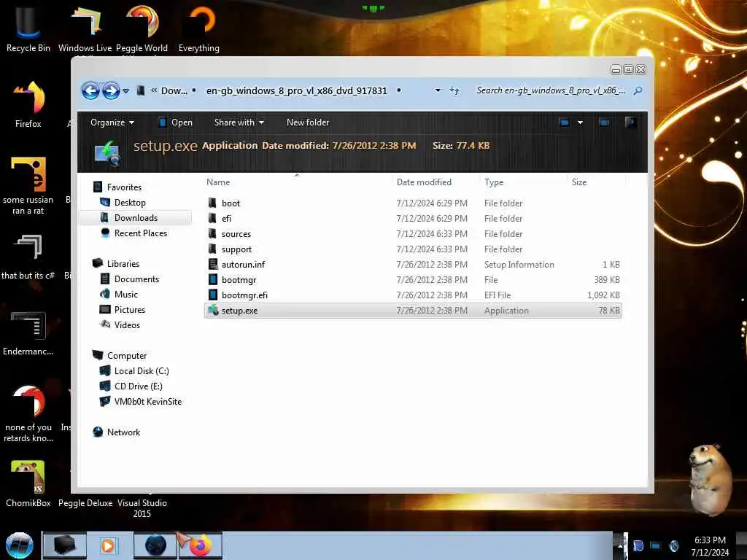747x560 pixels.
Task: Select the bootmgr.efi file
Action: [413, 295]
